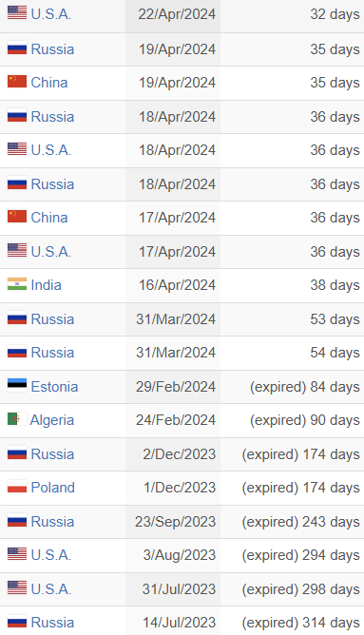Click U.S.A. flag in 3/Aug/2023 row

pyautogui.click(x=17, y=554)
